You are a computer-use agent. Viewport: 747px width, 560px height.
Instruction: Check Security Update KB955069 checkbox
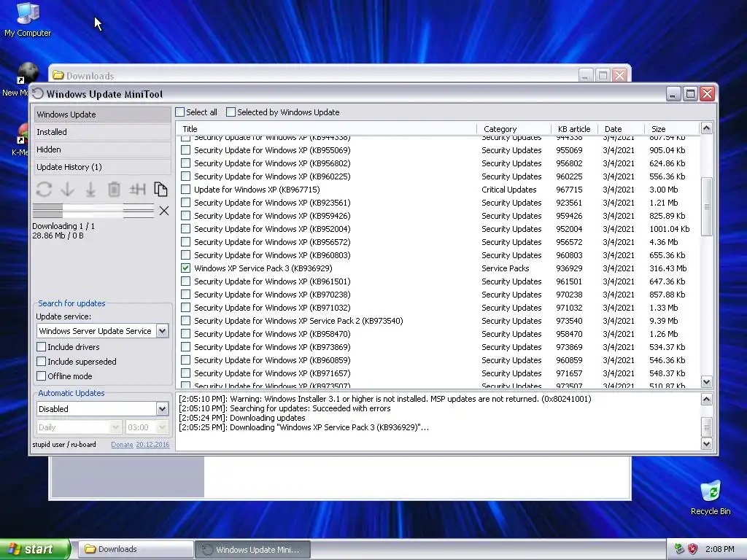[186, 149]
